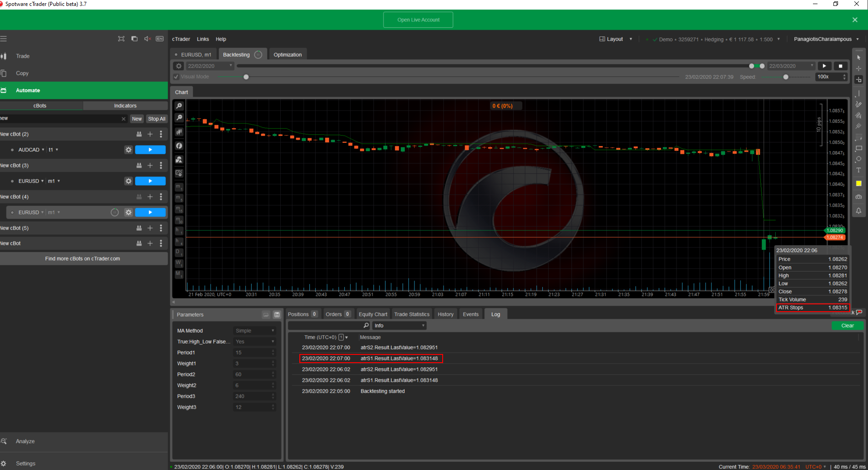
Task: Switch to the Indicators tab
Action: [125, 106]
